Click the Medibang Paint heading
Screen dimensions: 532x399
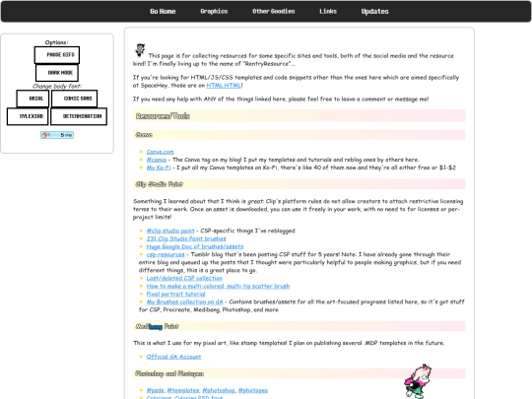pos(157,326)
